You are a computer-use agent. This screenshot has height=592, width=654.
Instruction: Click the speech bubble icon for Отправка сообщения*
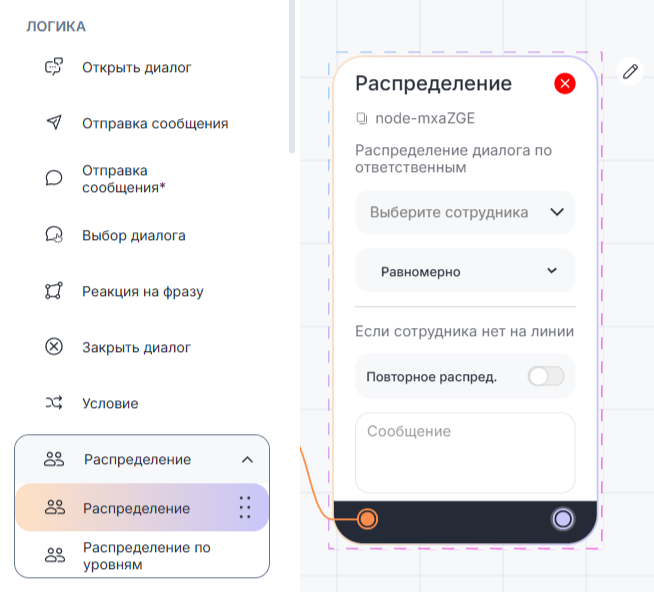[54, 178]
